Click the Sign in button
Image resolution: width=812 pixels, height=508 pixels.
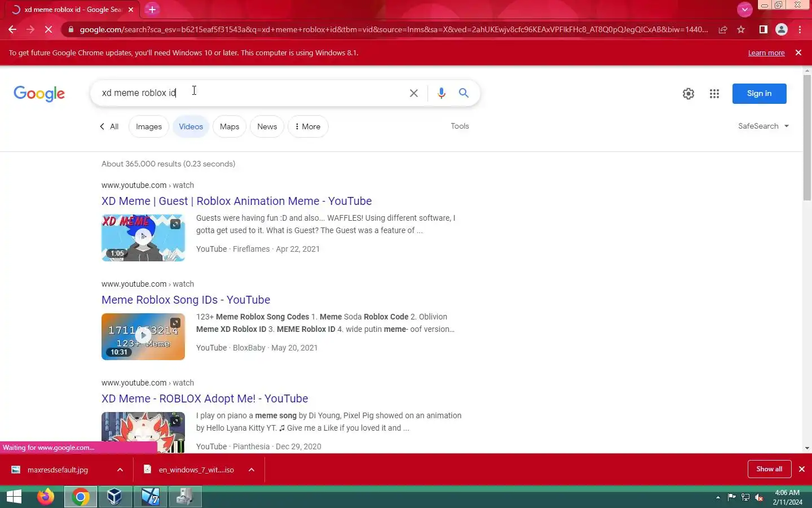(759, 94)
